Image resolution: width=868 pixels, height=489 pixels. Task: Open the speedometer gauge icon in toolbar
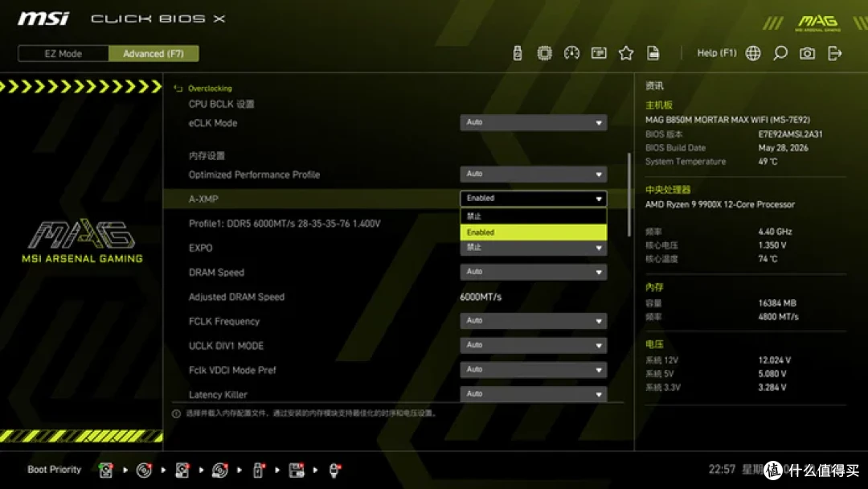(x=571, y=53)
